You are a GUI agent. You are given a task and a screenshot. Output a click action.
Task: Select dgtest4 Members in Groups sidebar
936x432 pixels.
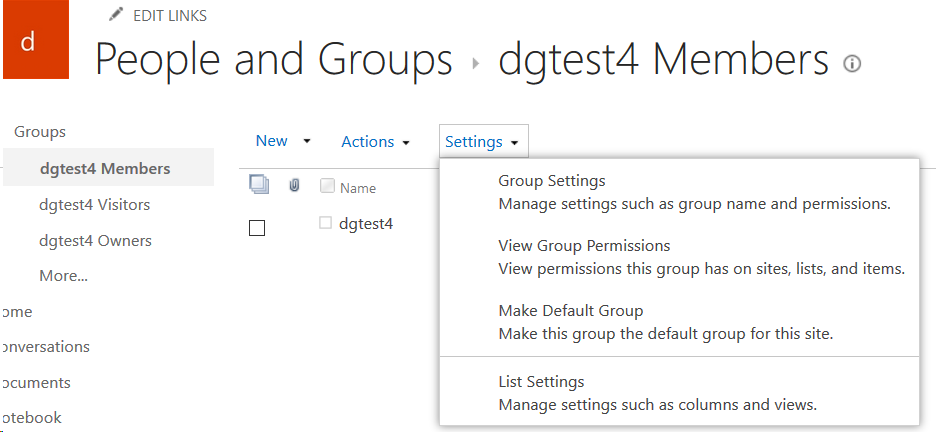pos(108,168)
